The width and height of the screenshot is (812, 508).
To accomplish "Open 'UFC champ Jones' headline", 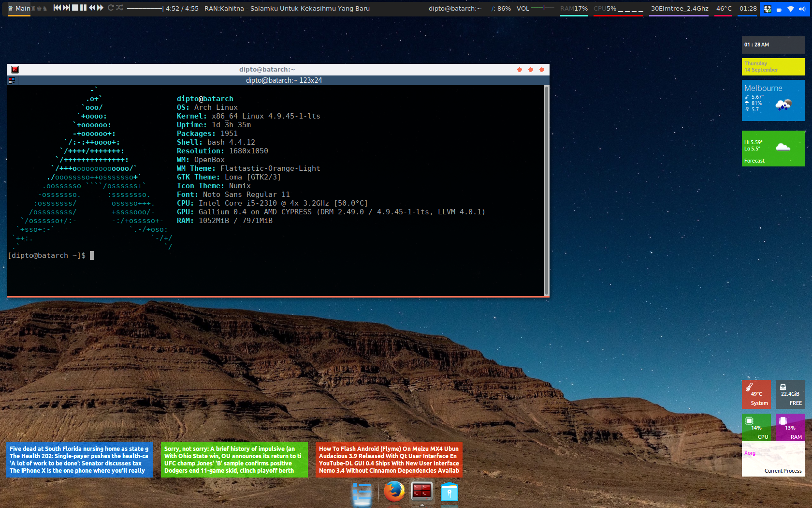I will coord(228,463).
